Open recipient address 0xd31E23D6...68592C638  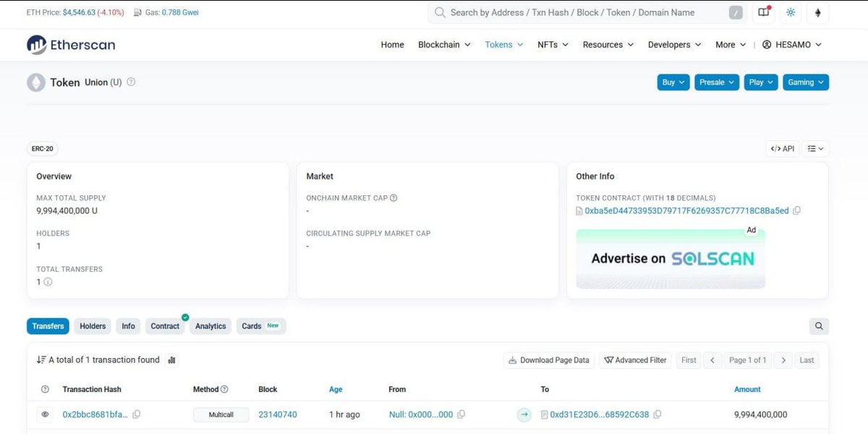(x=600, y=414)
